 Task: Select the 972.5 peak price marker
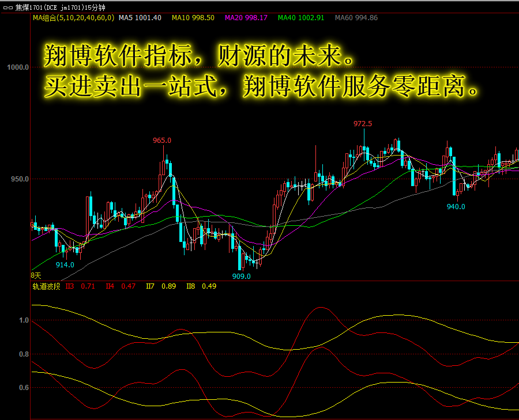click(363, 124)
